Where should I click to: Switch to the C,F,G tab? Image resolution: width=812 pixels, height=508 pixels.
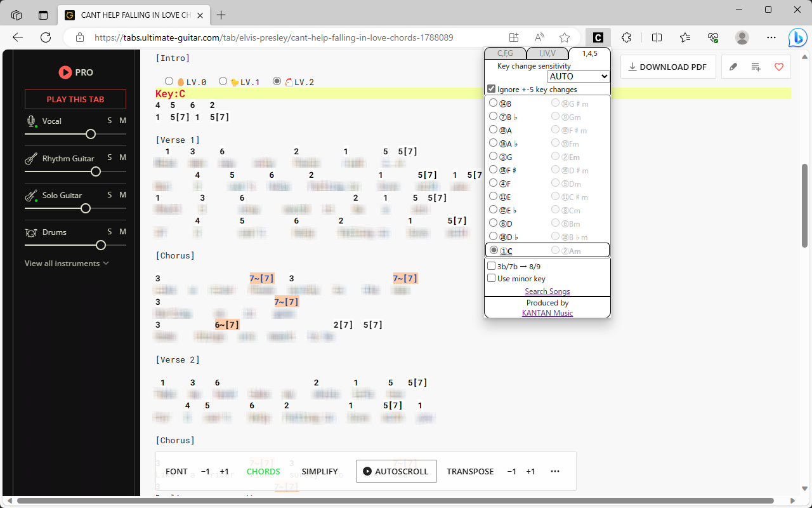pos(505,53)
